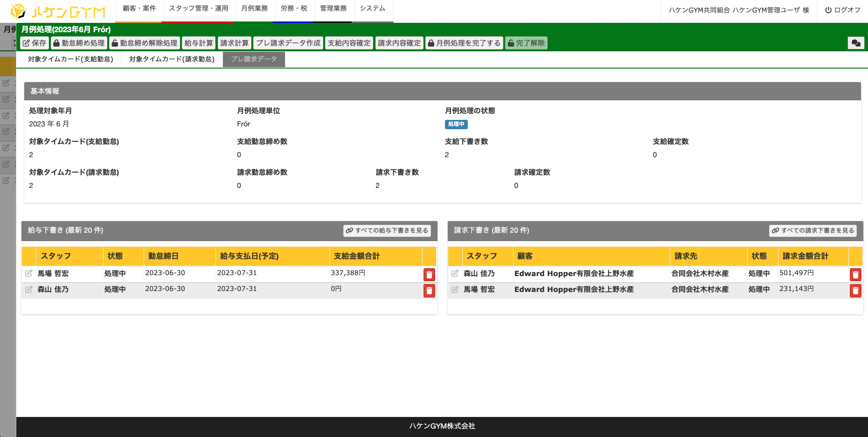Delete 231,143円 billing draft row
The height and width of the screenshot is (437, 868).
click(x=855, y=291)
